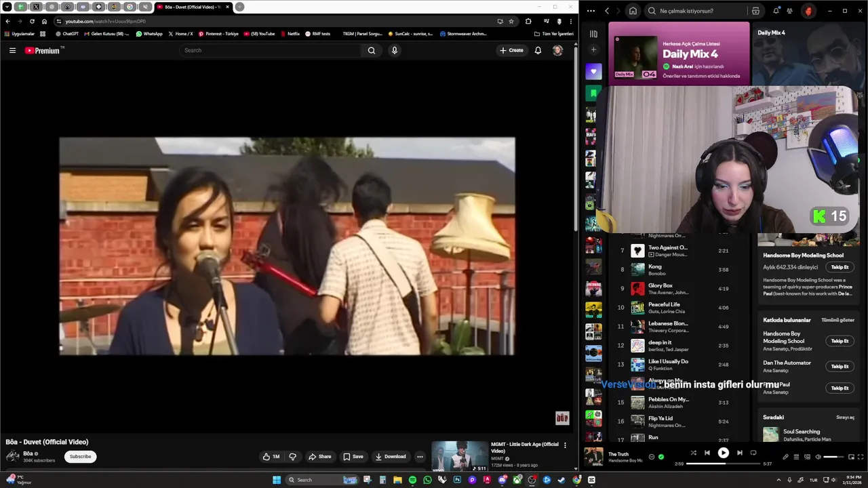
Task: Open MGMT Little Dark Age video thumbnail
Action: [x=460, y=456]
